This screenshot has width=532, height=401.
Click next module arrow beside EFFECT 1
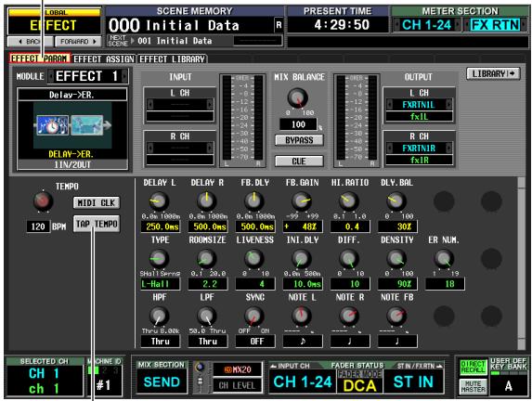tap(124, 76)
